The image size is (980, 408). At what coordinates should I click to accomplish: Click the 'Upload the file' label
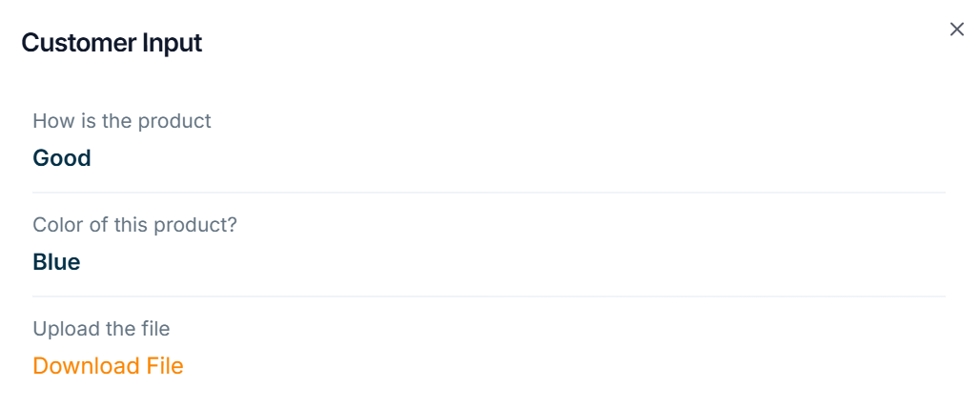[x=101, y=328]
